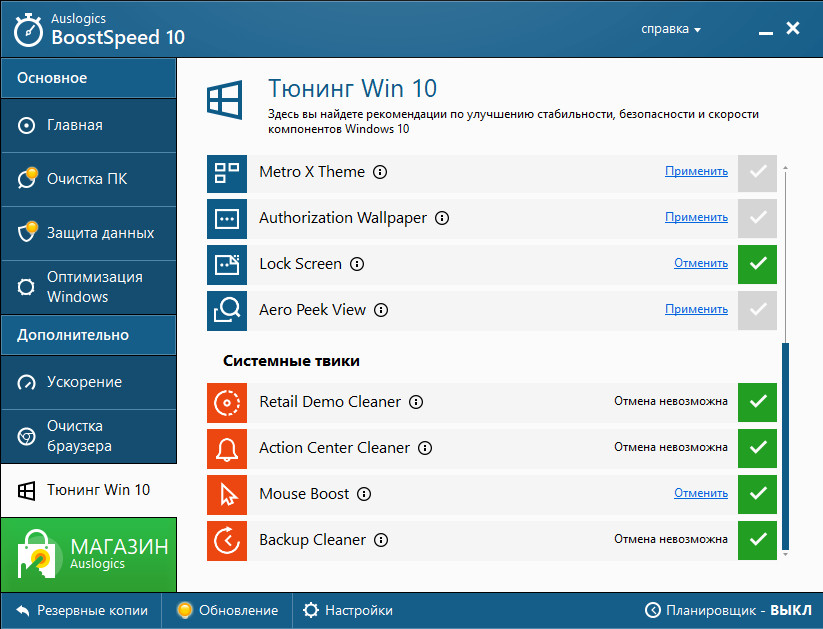This screenshot has width=823, height=629.
Task: Click the Lock Screen tile icon
Action: tap(227, 265)
